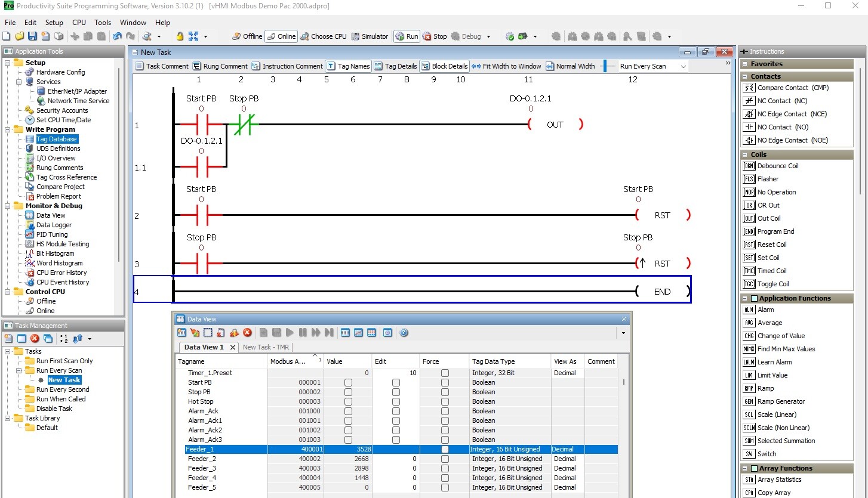Select the Timed Coil instruction icon
The height and width of the screenshot is (498, 868).
coord(749,271)
